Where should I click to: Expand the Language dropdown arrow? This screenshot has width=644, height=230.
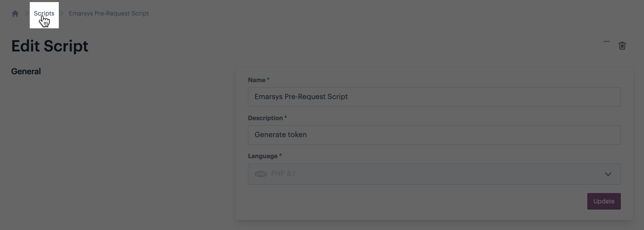608,174
